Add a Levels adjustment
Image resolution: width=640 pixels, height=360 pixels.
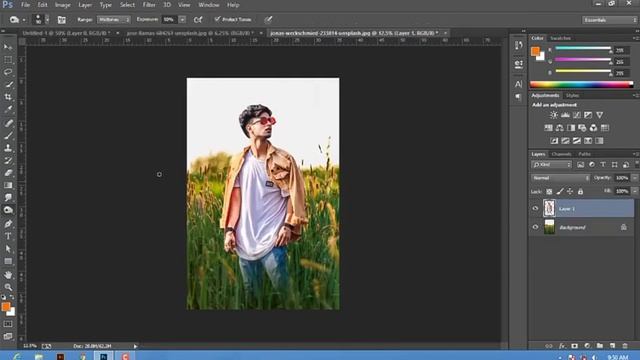565,115
